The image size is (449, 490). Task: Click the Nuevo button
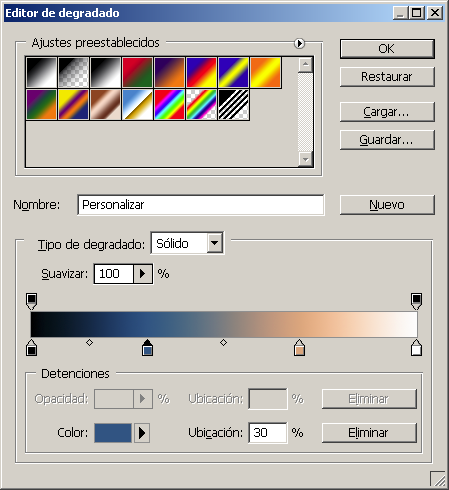pyautogui.click(x=387, y=205)
